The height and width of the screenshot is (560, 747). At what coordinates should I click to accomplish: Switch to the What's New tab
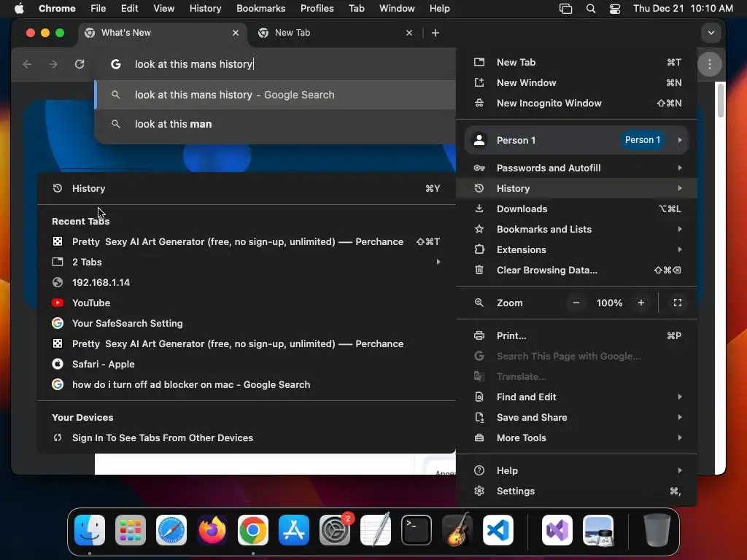pos(162,33)
